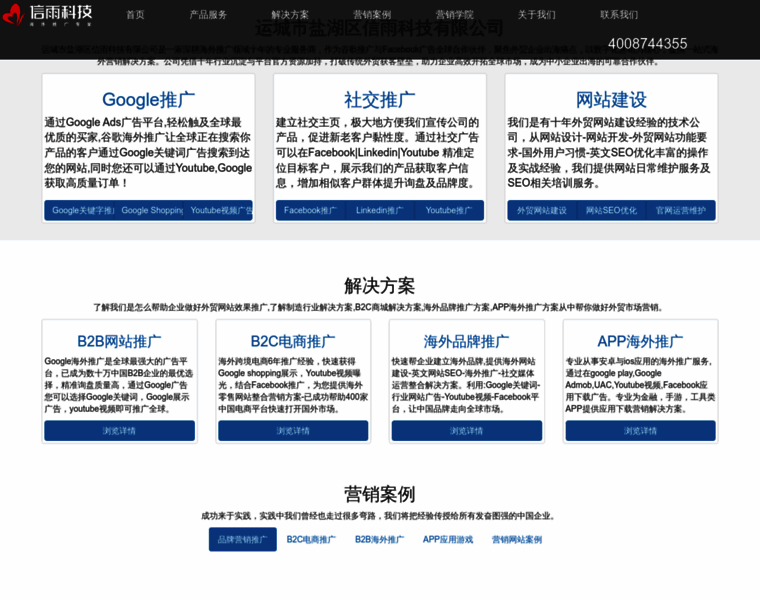The width and height of the screenshot is (760, 600).
Task: Click 浏览详情 under B2B网站推广
Action: point(119,431)
